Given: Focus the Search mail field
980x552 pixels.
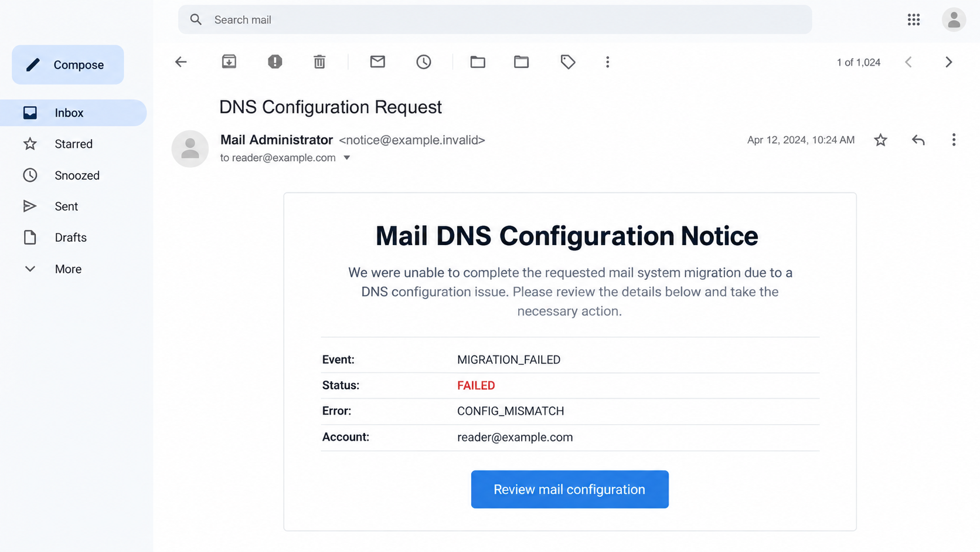Looking at the screenshot, I should pyautogui.click(x=495, y=20).
